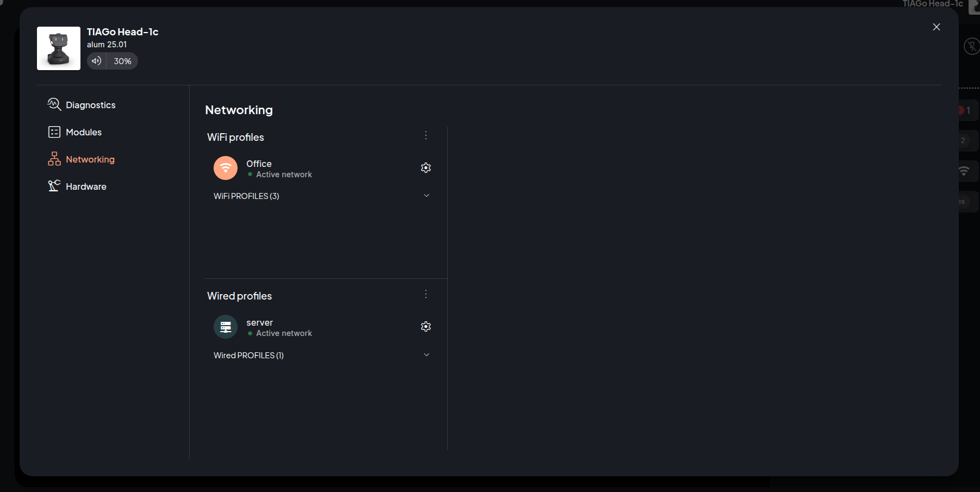This screenshot has width=980, height=492.
Task: Click the server wired network icon
Action: pyautogui.click(x=226, y=327)
